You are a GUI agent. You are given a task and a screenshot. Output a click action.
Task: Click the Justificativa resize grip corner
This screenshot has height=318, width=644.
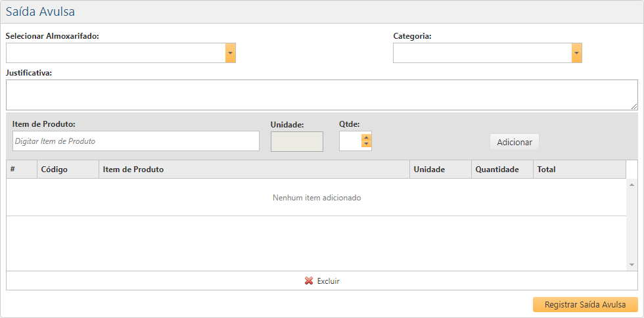pos(634,107)
